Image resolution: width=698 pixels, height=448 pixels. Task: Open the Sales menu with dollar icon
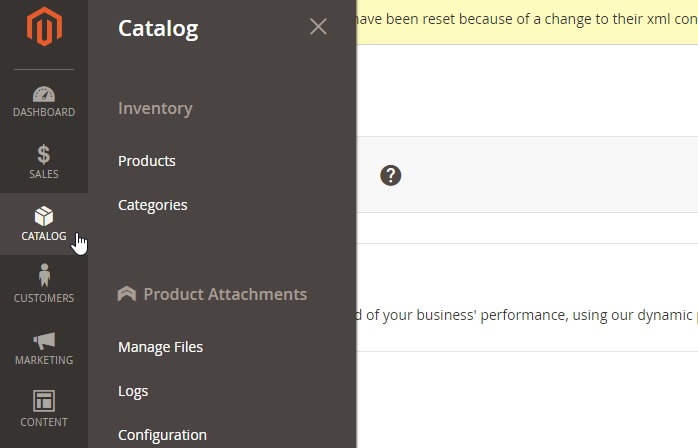[x=43, y=163]
